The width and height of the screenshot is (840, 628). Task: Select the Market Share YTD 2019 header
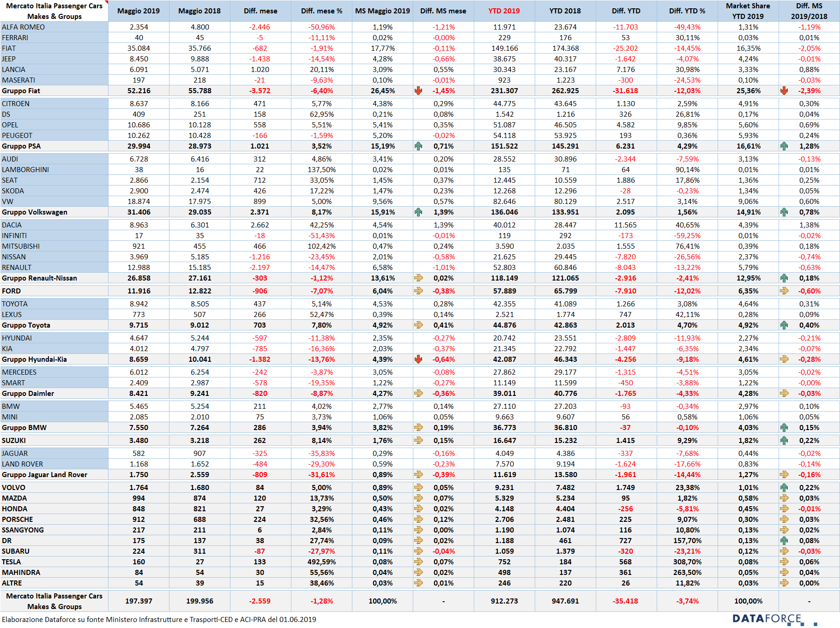click(748, 11)
